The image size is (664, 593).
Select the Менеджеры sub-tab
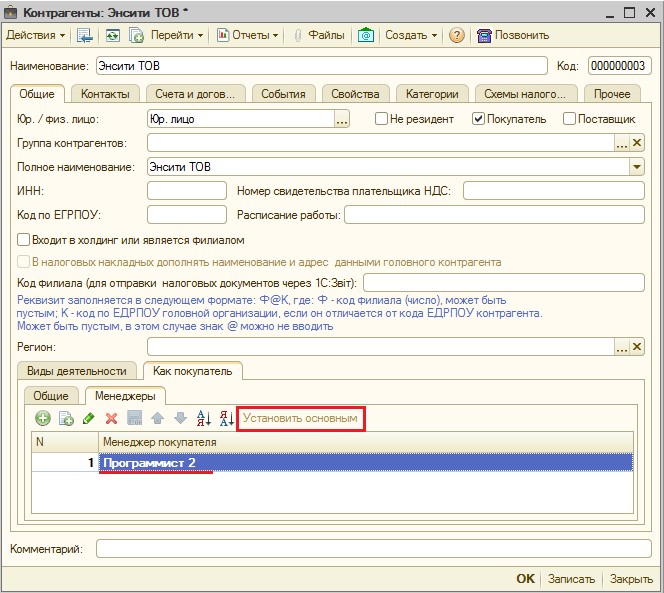(x=125, y=396)
